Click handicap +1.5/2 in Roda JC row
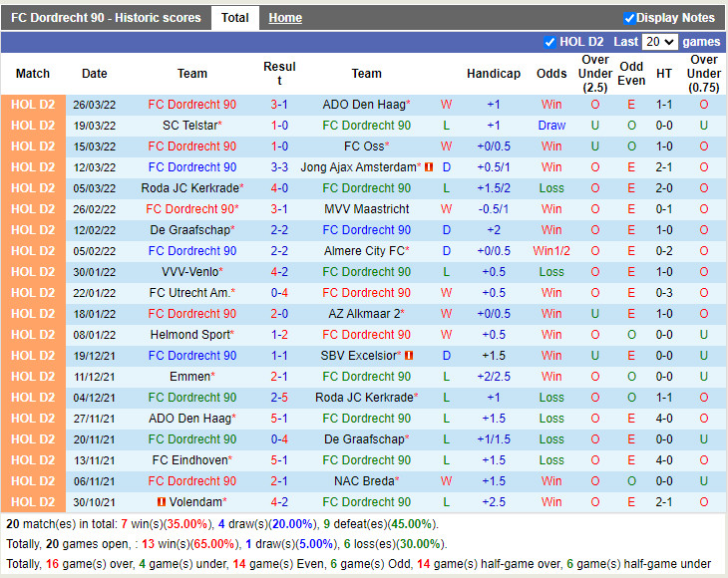Image resolution: width=728 pixels, height=578 pixels. point(494,188)
